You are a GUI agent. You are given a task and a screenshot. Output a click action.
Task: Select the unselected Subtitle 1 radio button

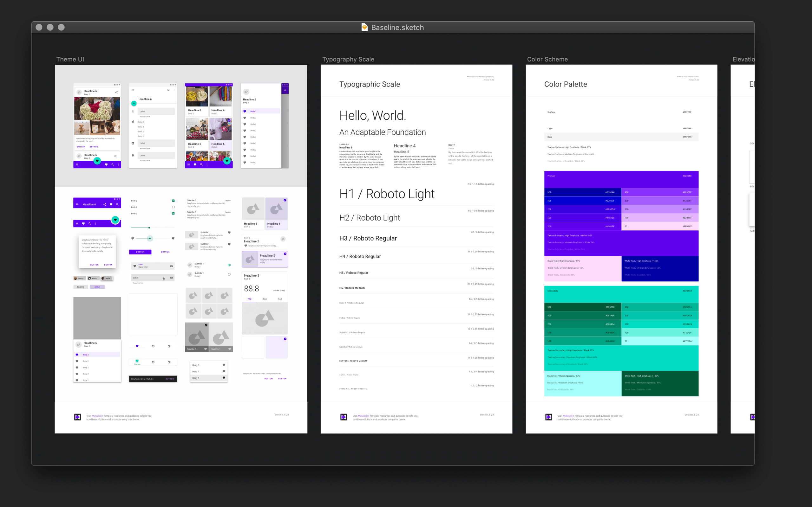(x=229, y=274)
